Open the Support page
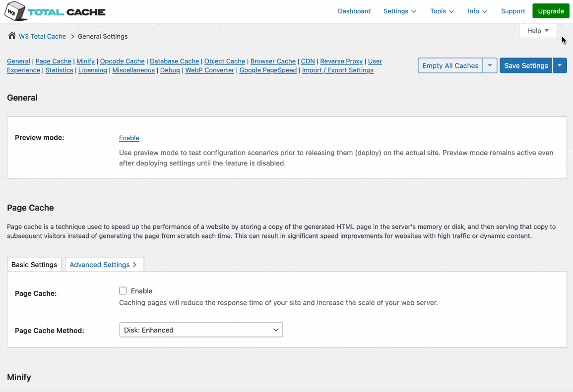Screen dimensions: 573x392 [x=512, y=11]
